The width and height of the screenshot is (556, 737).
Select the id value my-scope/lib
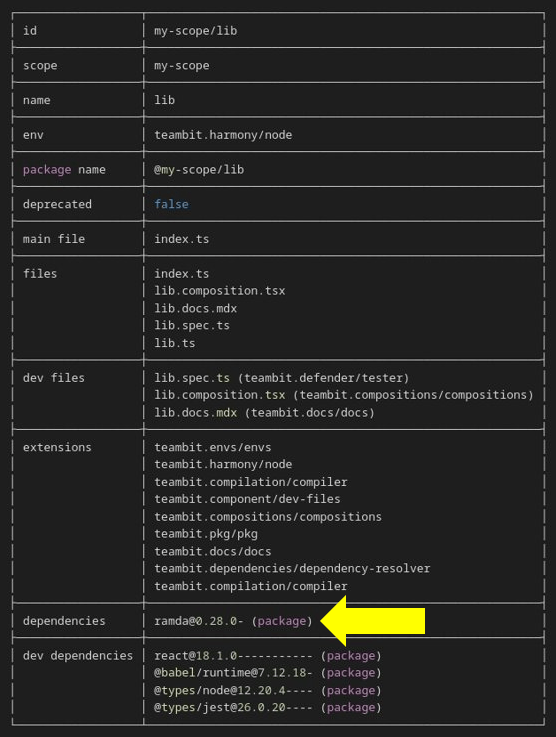coord(196,31)
